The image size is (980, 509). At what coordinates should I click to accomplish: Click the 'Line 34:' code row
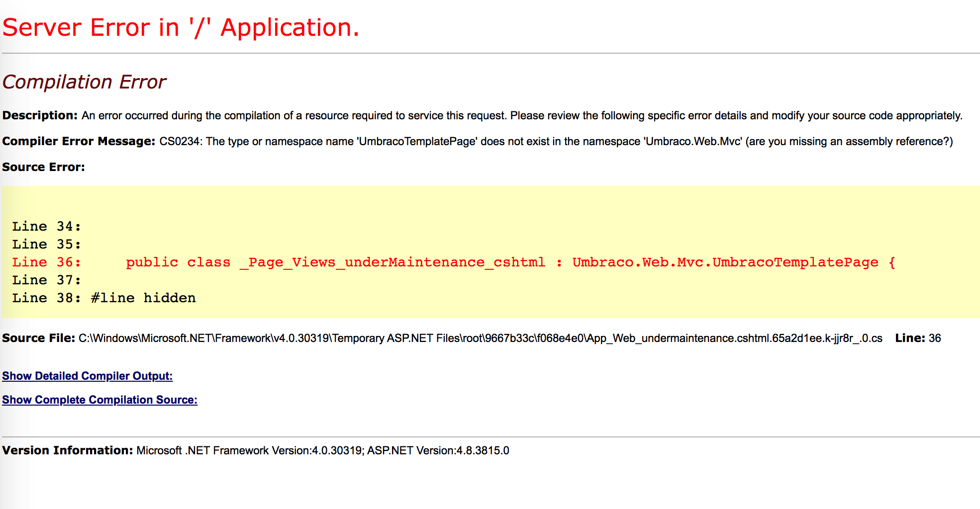pyautogui.click(x=47, y=226)
